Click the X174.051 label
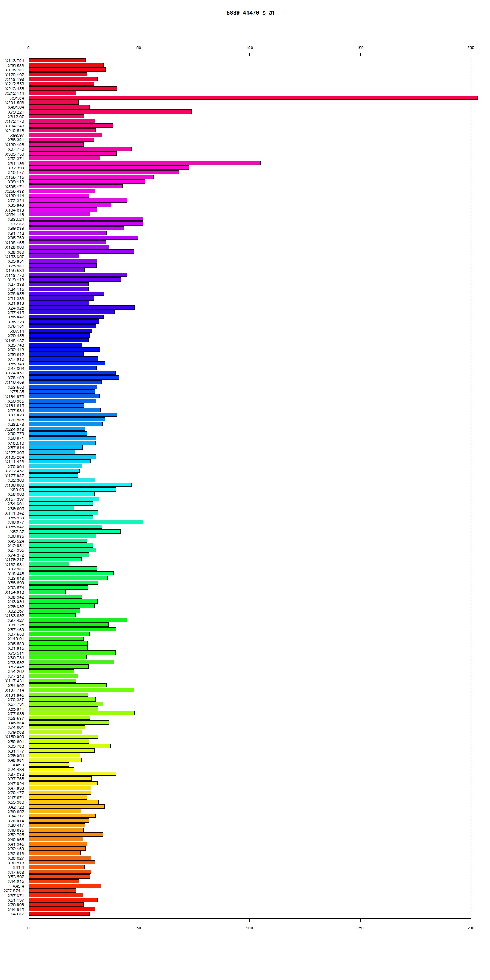The height and width of the screenshot is (980, 490). pos(15,373)
